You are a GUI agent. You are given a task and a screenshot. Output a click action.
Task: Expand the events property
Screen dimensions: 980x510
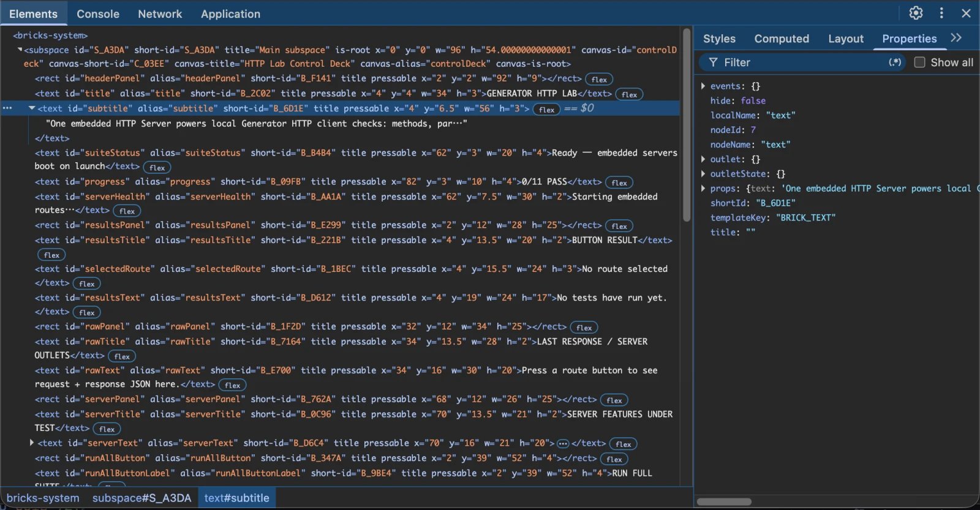coord(703,86)
